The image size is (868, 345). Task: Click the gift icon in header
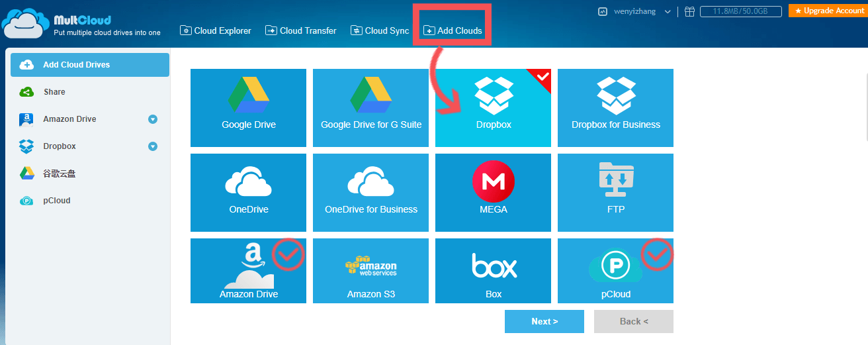[x=689, y=11]
